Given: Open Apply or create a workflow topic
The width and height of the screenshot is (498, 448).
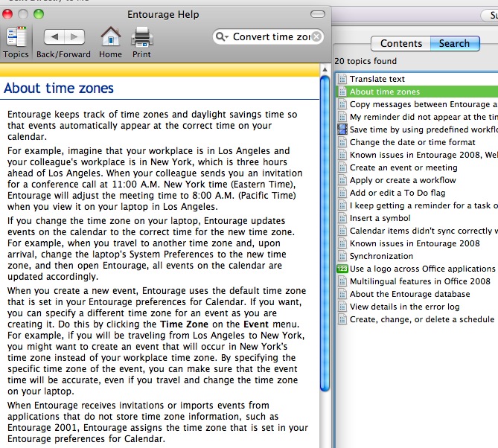Looking at the screenshot, I should tap(417, 180).
